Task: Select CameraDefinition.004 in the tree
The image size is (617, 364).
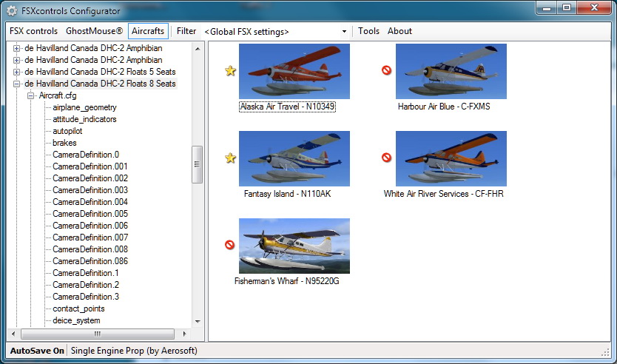Action: click(x=90, y=202)
